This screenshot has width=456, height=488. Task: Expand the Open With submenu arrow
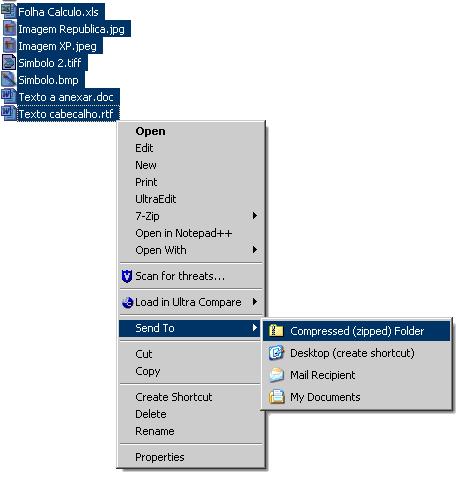point(255,250)
